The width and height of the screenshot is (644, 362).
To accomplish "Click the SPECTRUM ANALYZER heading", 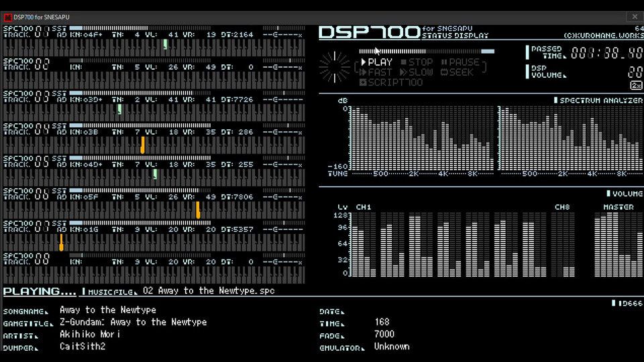I will (x=598, y=101).
